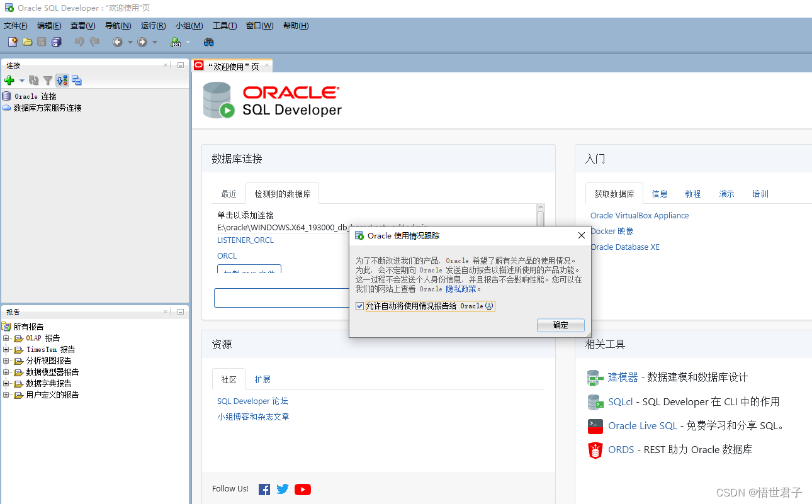Click the Oracle Live SQL terminal icon
This screenshot has width=812, height=504.
coord(595,426)
